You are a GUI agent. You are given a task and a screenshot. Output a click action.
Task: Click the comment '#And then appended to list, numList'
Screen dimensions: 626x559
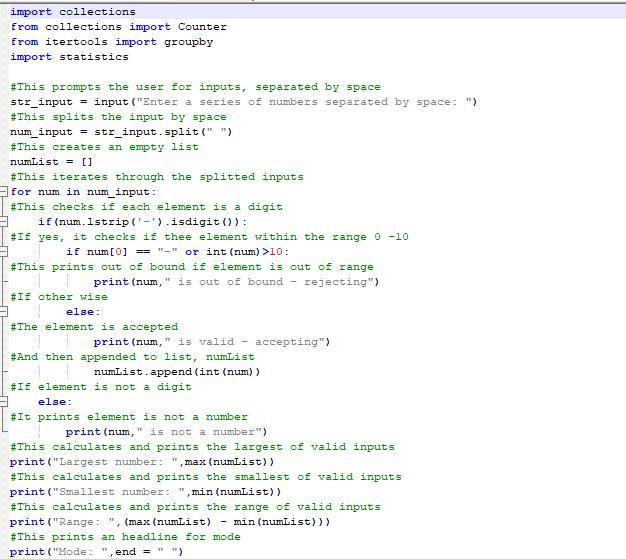click(133, 357)
